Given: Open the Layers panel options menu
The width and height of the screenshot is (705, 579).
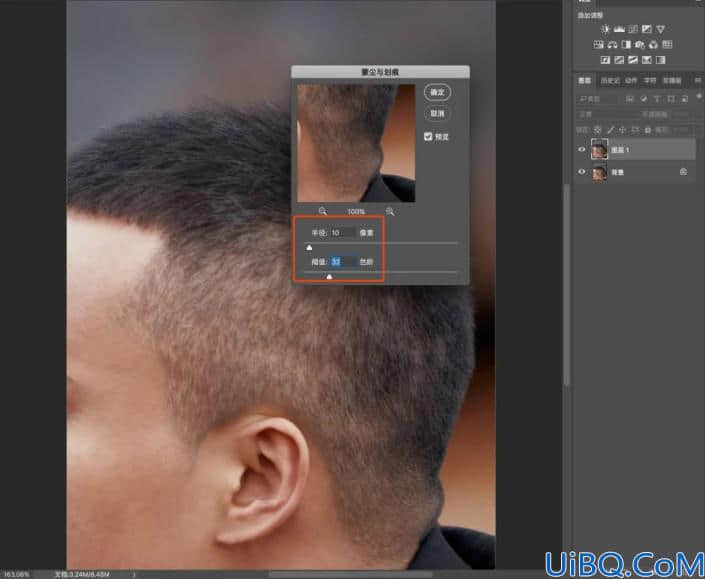Looking at the screenshot, I should (698, 80).
